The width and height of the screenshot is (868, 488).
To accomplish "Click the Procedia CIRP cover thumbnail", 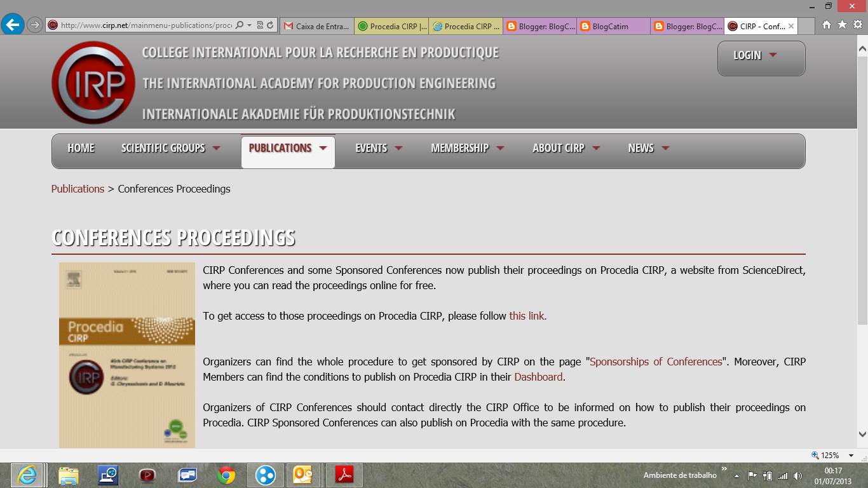I will [x=127, y=355].
